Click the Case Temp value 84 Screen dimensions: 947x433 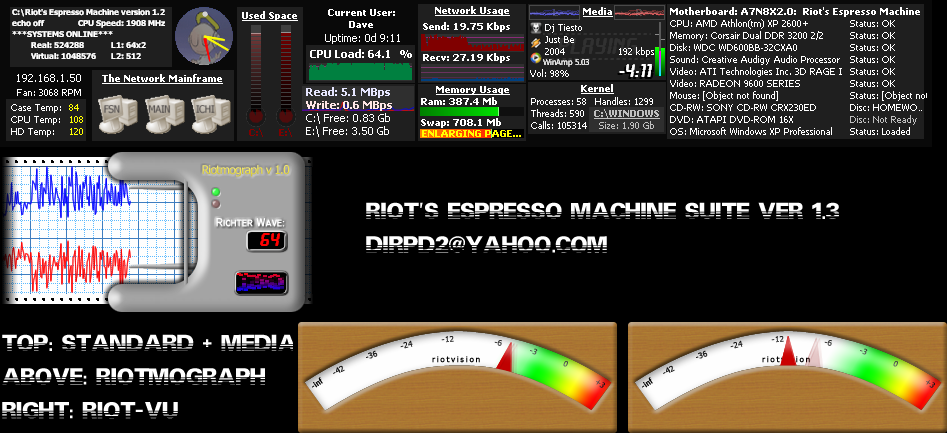[74, 107]
